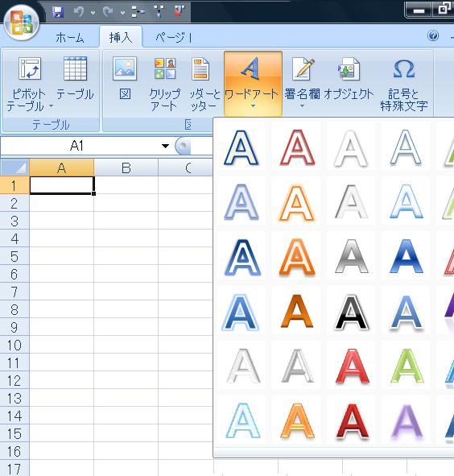454x476 pixels.
Task: Pick the white WordArt with gray shadow edge
Action: pos(351,202)
